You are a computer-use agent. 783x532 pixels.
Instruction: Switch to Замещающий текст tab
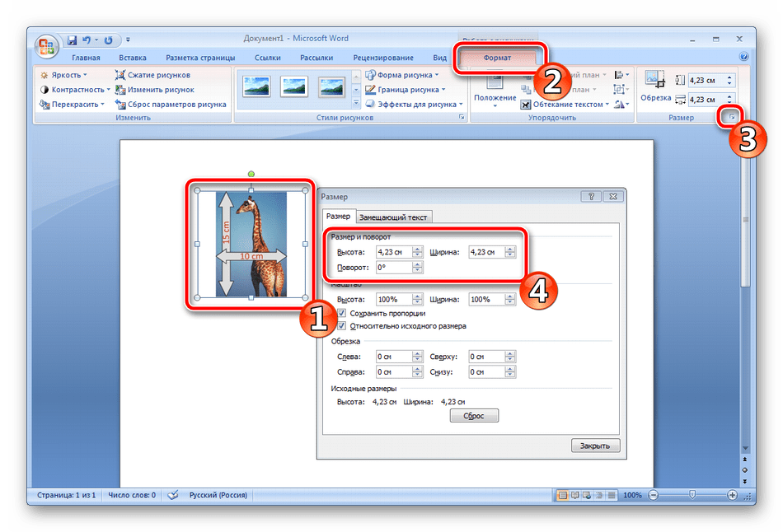(394, 217)
